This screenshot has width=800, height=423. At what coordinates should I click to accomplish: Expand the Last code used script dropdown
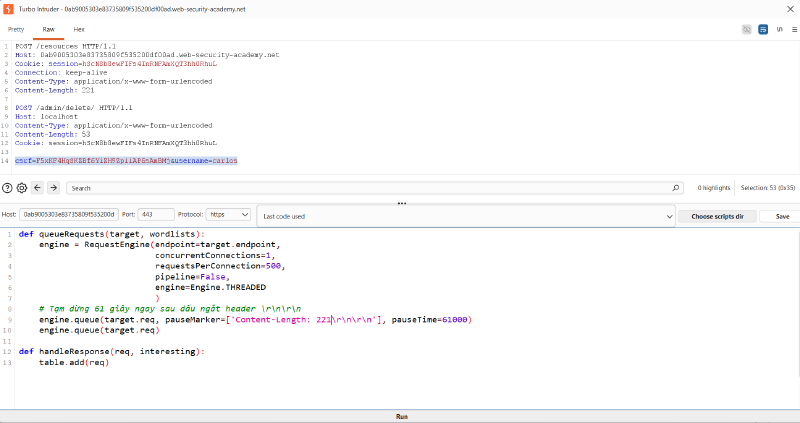(x=466, y=216)
